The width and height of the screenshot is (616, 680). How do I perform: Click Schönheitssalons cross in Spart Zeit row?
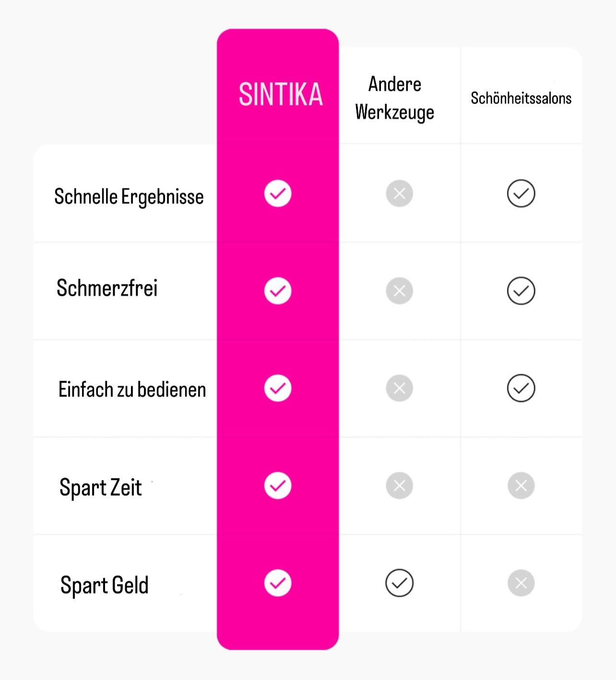521,486
